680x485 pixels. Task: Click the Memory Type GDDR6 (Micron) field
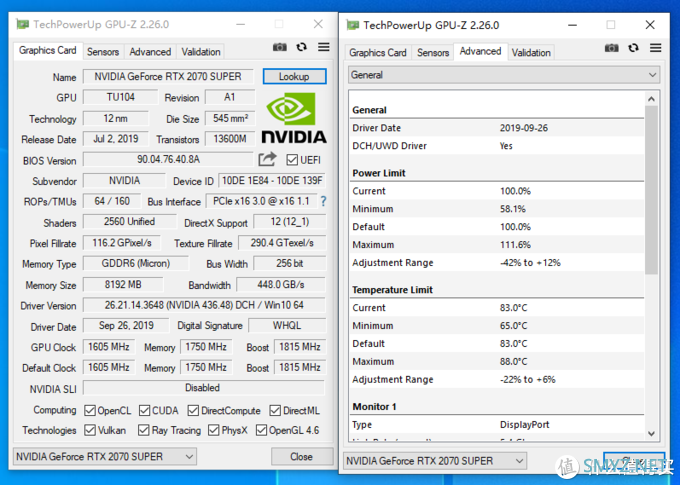(136, 263)
